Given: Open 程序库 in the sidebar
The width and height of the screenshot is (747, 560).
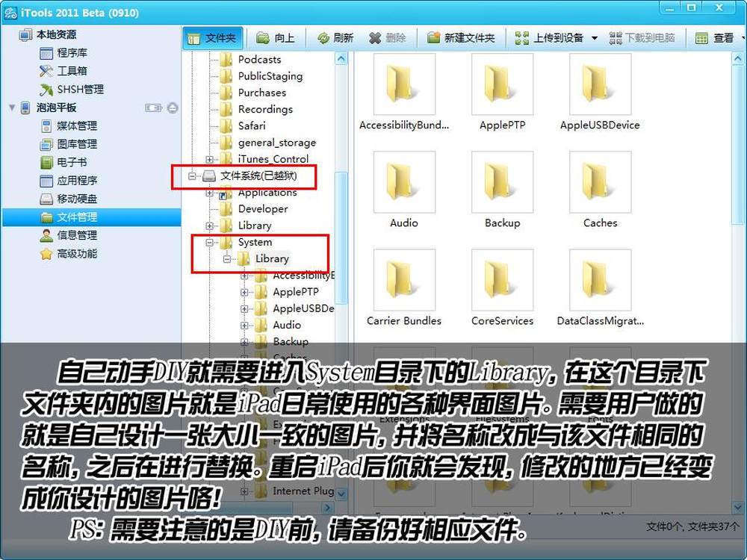Looking at the screenshot, I should [x=72, y=52].
